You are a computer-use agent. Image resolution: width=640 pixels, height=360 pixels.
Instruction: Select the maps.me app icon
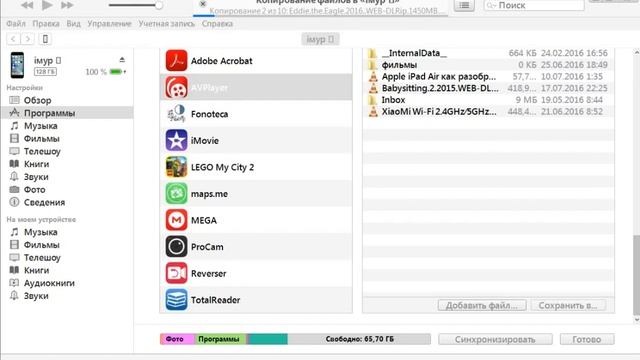pyautogui.click(x=176, y=193)
